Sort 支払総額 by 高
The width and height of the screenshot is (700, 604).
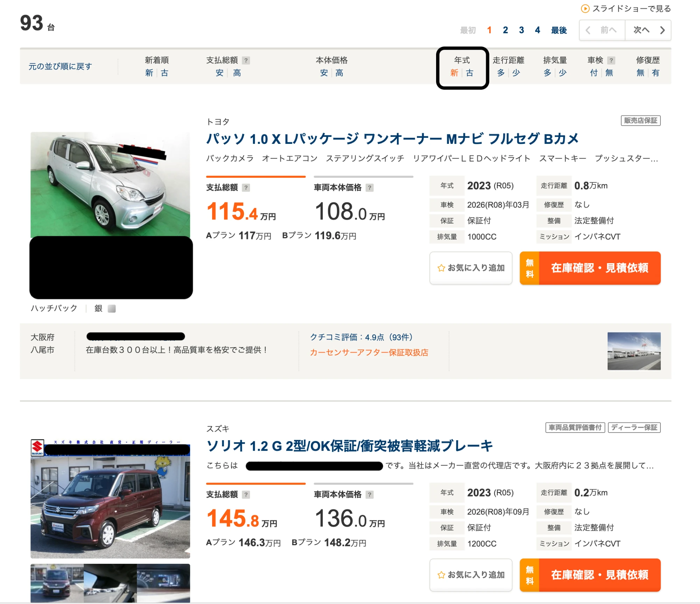tap(237, 73)
